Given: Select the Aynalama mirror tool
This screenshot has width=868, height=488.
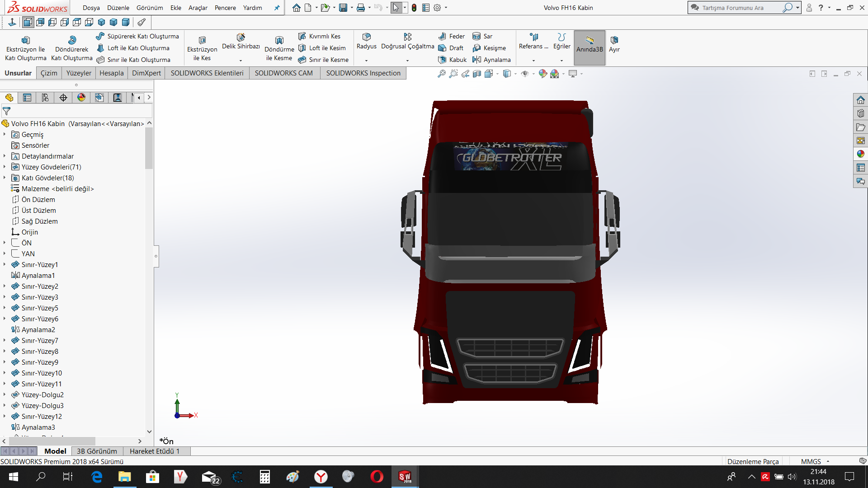Looking at the screenshot, I should tap(491, 60).
